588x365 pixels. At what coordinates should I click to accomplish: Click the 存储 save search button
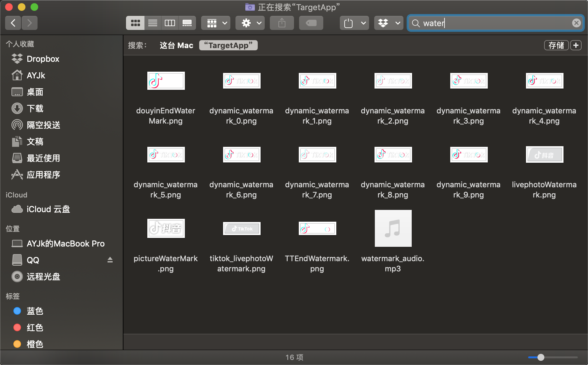[556, 45]
